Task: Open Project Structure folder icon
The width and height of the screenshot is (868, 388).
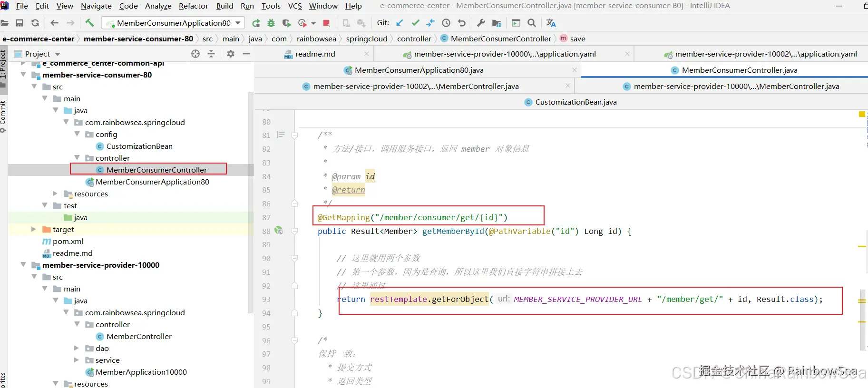Action: pos(497,23)
